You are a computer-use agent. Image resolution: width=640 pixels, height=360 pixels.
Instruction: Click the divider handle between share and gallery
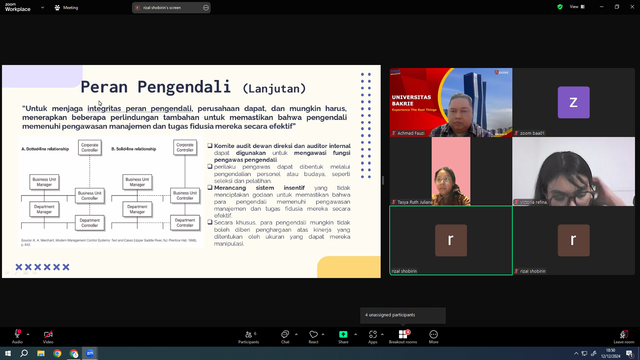tap(383, 180)
